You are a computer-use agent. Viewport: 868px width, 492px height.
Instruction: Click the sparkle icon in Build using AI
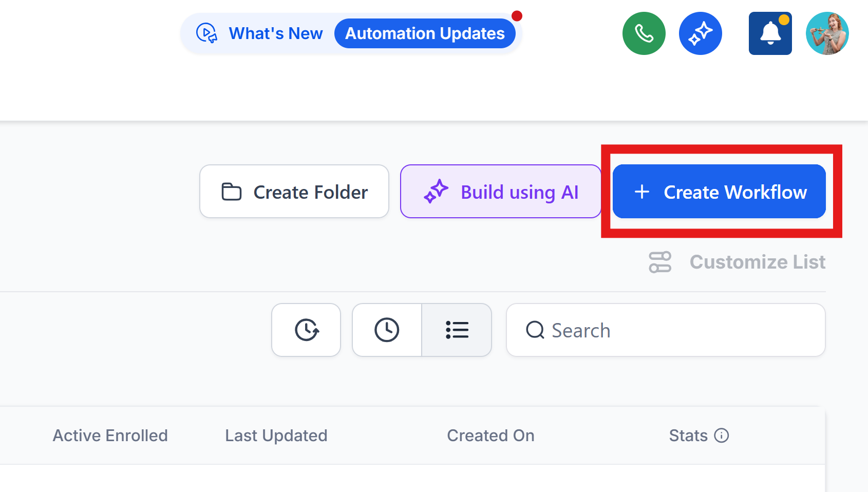pyautogui.click(x=436, y=192)
